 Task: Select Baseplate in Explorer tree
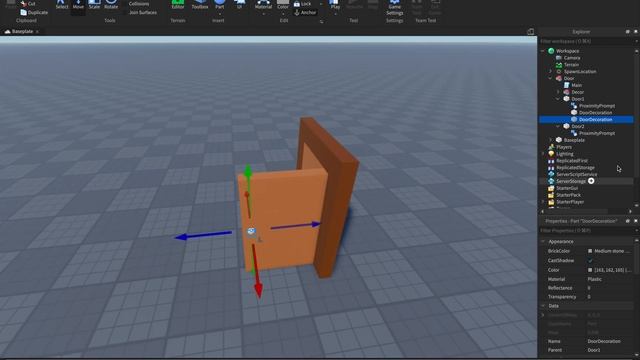574,140
